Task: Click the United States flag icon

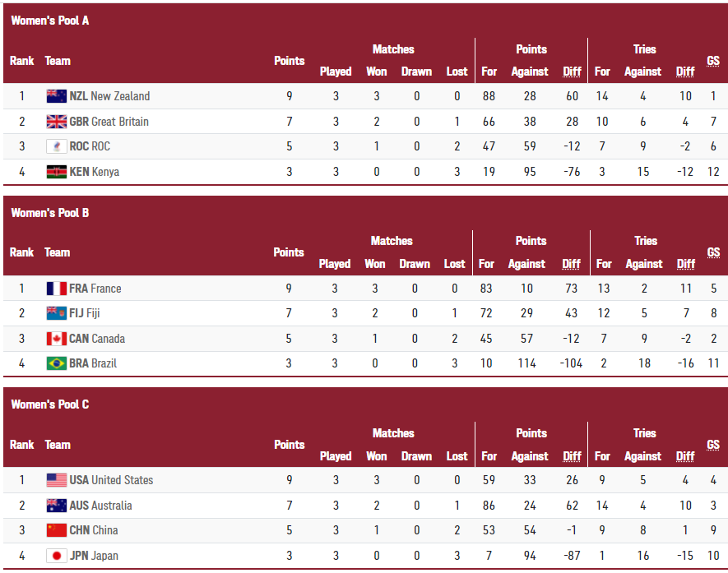Action: click(x=56, y=480)
